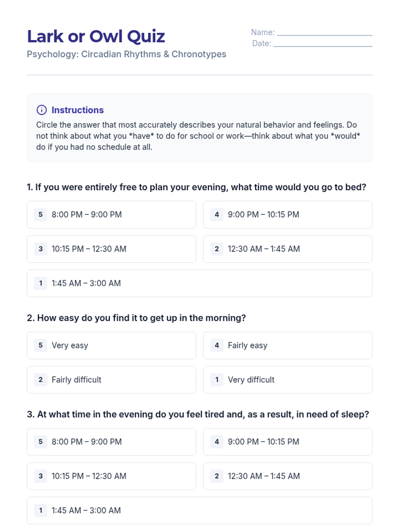399x532 pixels.
Task: Select the Very easy option
Action: point(111,345)
